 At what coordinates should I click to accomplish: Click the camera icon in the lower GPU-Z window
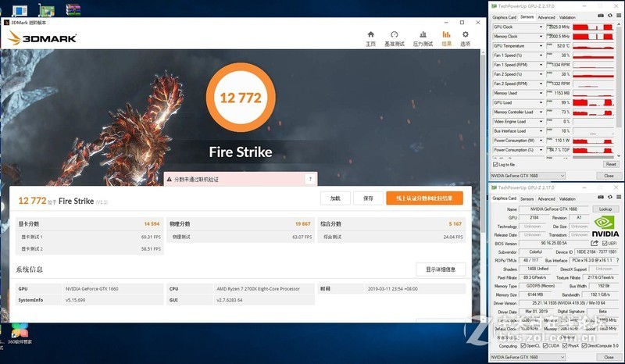point(601,197)
